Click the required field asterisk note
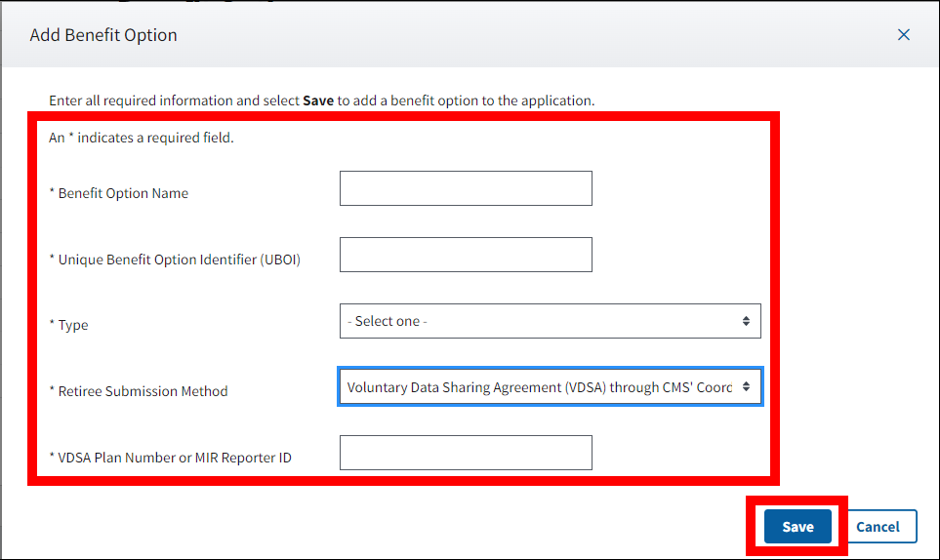Image resolution: width=940 pixels, height=560 pixels. tap(142, 138)
